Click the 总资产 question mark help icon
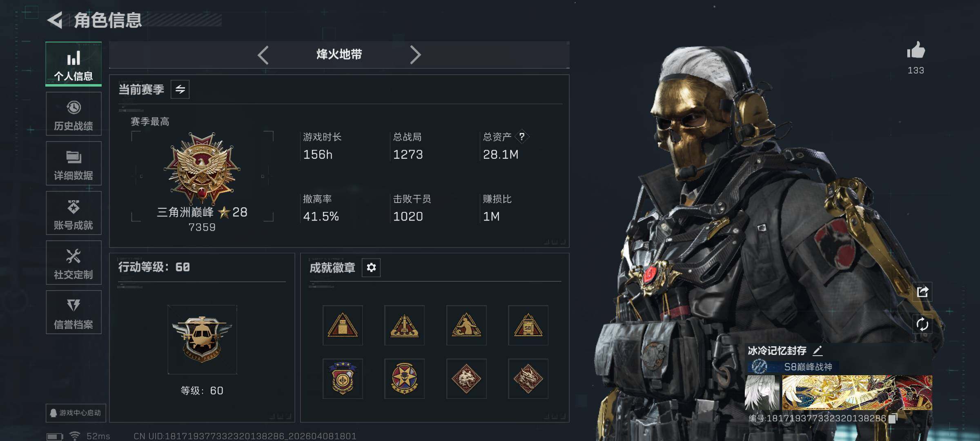 click(x=522, y=136)
